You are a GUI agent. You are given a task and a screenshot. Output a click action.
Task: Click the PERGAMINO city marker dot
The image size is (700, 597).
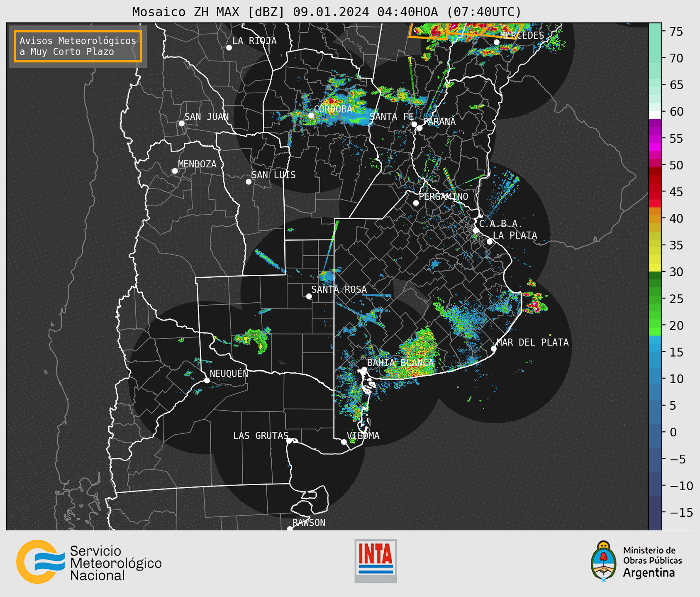[416, 203]
